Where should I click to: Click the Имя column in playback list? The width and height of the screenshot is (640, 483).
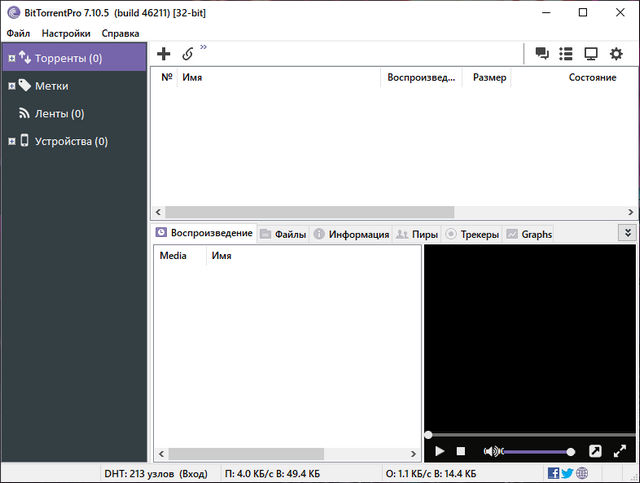point(222,256)
